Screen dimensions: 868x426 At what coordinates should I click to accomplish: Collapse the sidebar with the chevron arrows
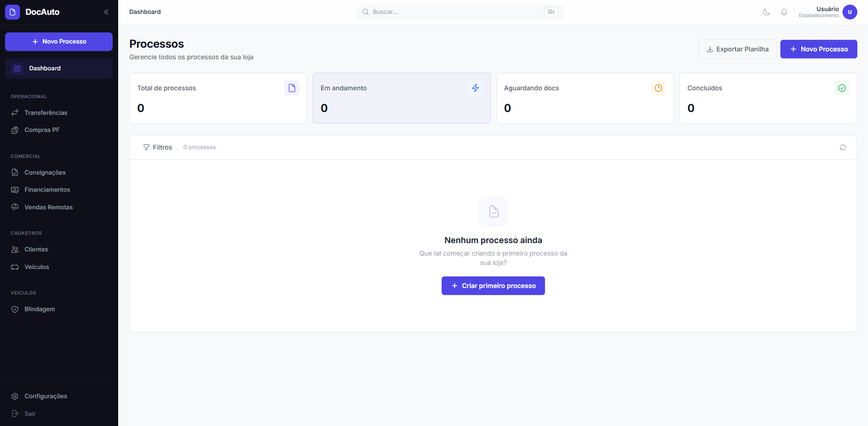(x=106, y=12)
